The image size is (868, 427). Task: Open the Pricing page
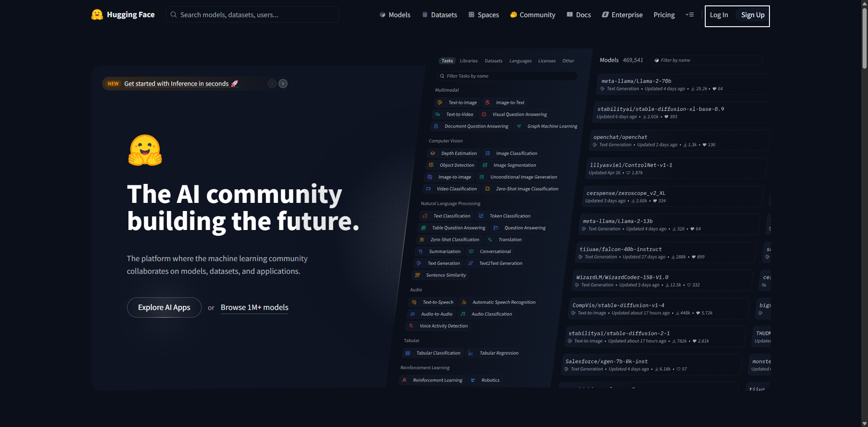coord(664,14)
